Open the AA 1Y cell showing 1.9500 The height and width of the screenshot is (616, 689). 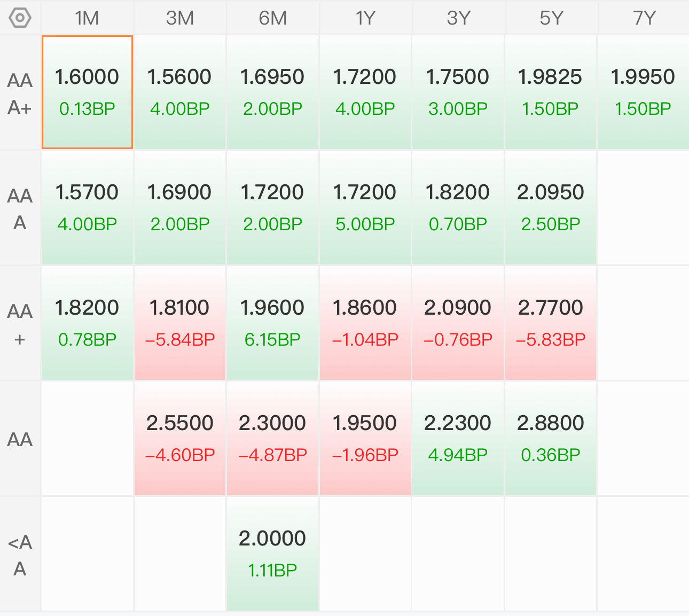click(365, 439)
